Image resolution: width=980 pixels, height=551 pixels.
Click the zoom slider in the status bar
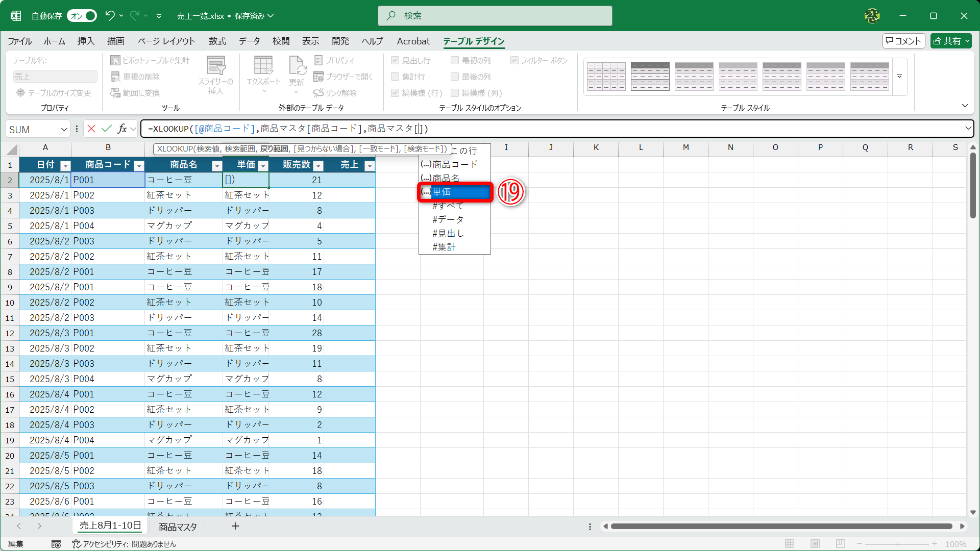pyautogui.click(x=897, y=544)
